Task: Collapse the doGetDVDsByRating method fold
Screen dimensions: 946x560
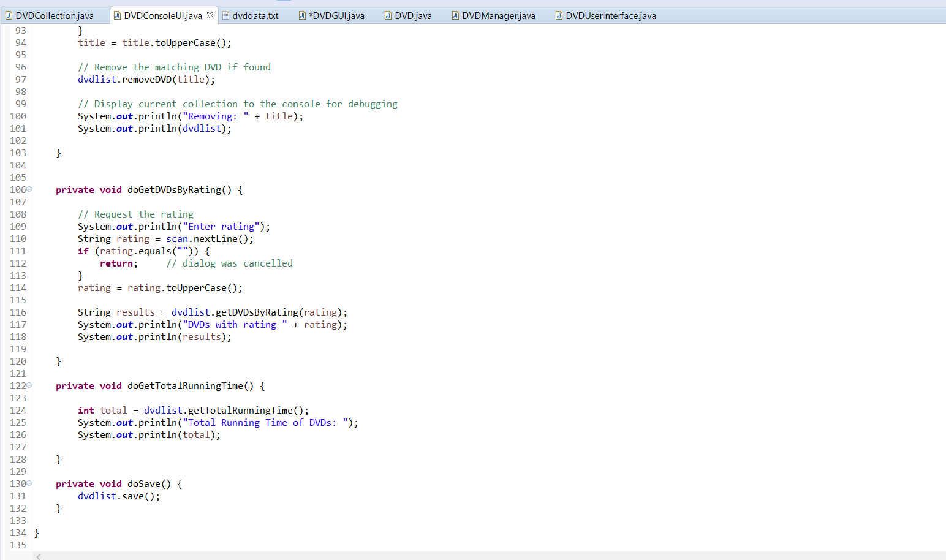Action: point(28,189)
